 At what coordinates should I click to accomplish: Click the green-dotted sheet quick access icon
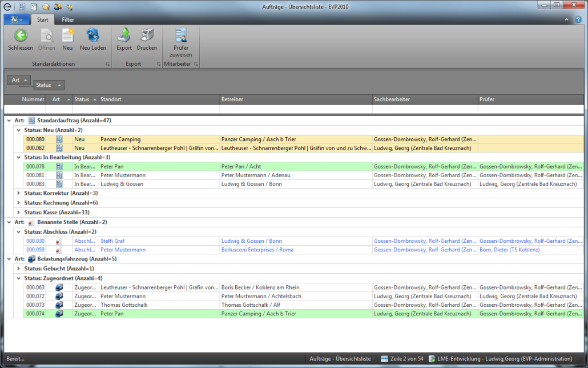pyautogui.click(x=34, y=7)
